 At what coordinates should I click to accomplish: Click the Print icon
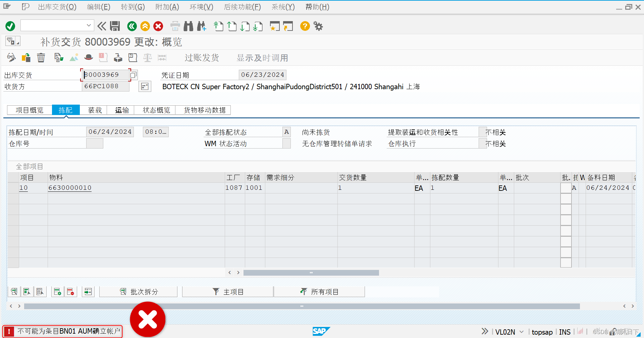coord(175,26)
